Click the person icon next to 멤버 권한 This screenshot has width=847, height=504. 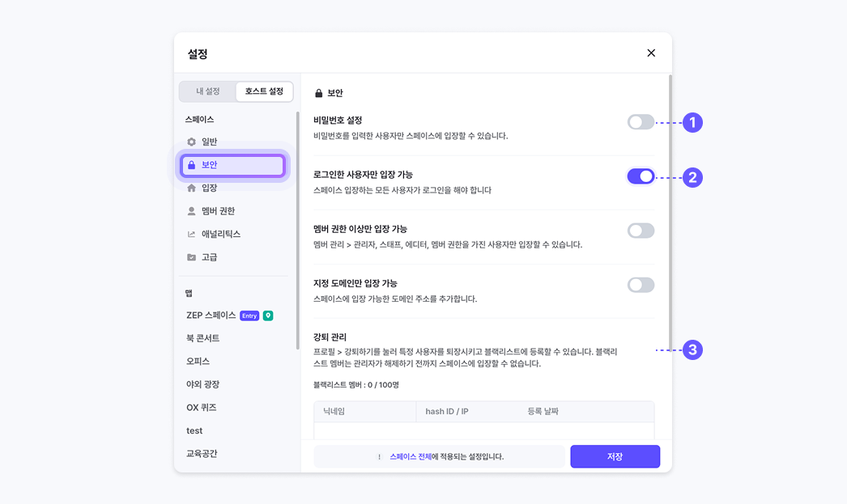click(x=192, y=211)
